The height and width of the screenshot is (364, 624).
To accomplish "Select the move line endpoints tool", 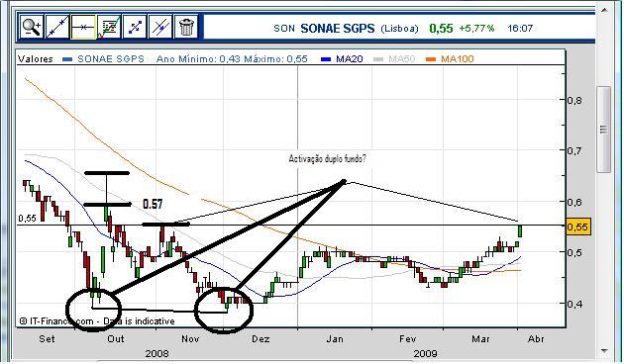I will click(135, 27).
